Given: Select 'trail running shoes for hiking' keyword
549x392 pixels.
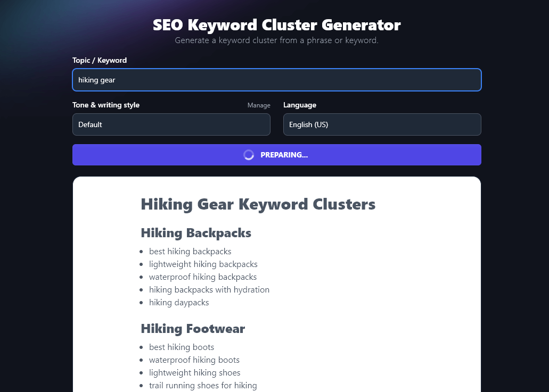Looking at the screenshot, I should pyautogui.click(x=203, y=385).
